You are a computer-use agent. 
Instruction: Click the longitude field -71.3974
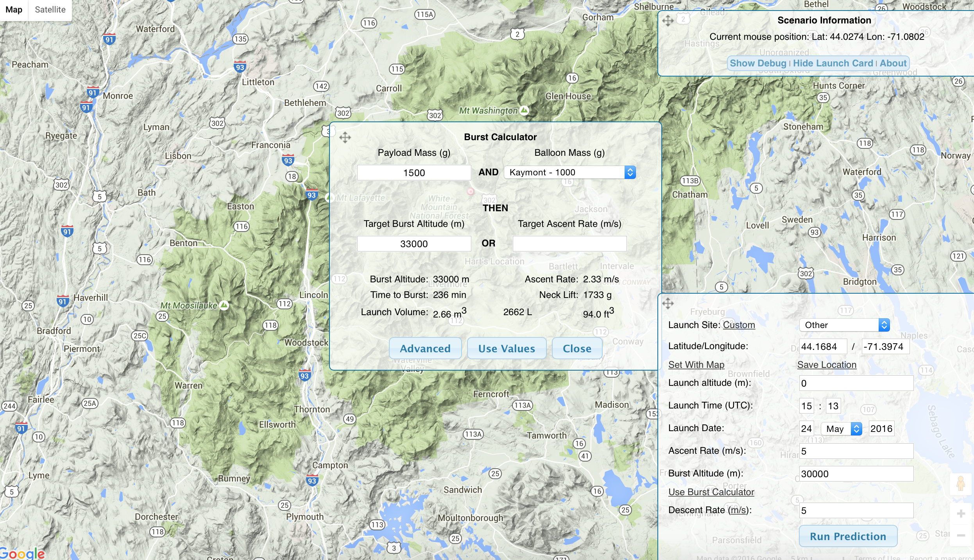pos(885,346)
